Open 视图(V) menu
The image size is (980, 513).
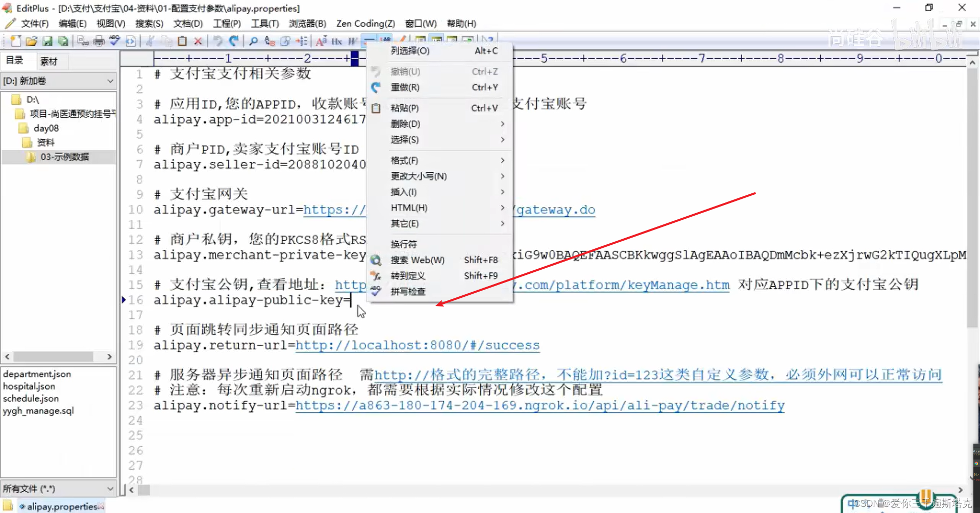pos(111,23)
